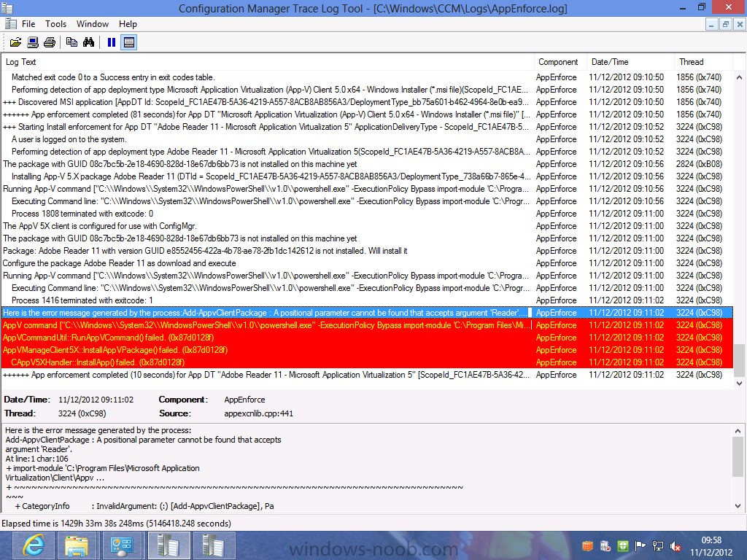The height and width of the screenshot is (560, 747).
Task: Click the Thread value 3224 (0xC98) in details
Action: click(x=82, y=413)
